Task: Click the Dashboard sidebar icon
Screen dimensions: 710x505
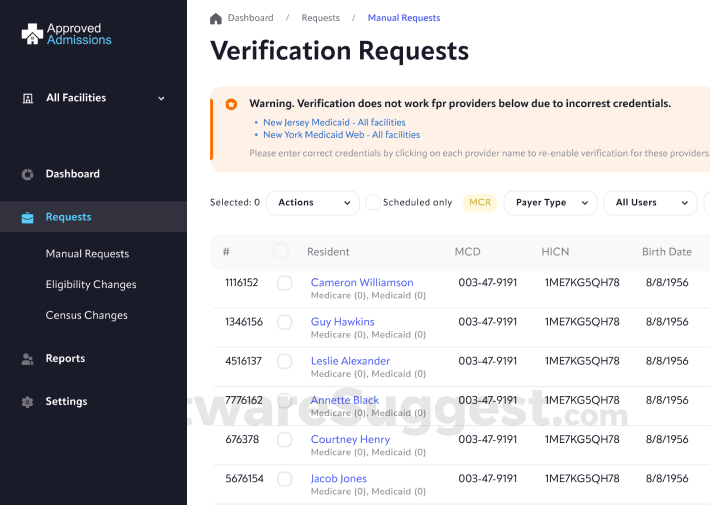Action: tap(27, 174)
